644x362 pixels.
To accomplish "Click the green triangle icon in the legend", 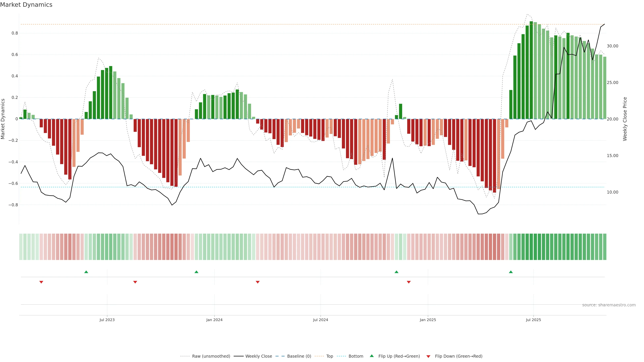I will point(372,356).
